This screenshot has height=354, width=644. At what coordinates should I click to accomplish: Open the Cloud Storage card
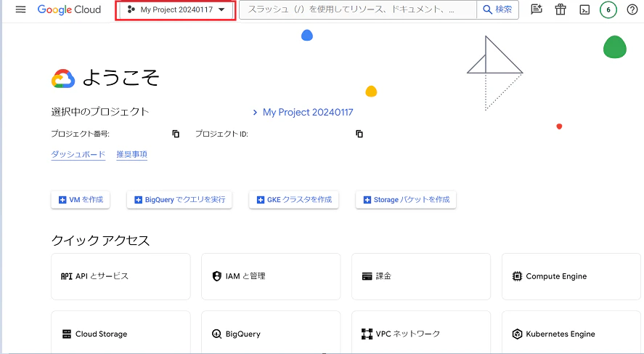121,332
